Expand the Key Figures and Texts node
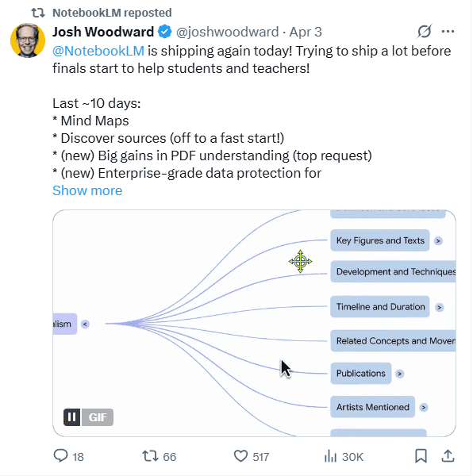 tap(438, 240)
